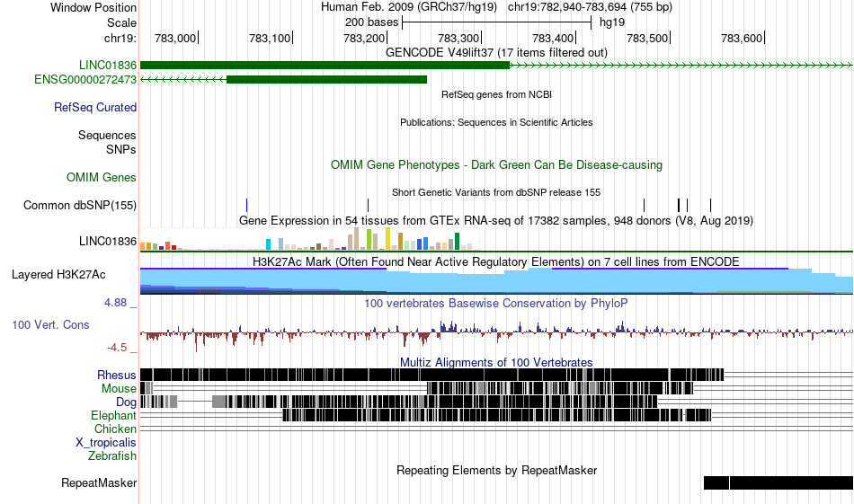Image resolution: width=854 pixels, height=504 pixels.
Task: Click the ENSG00000272473 green exon block
Action: click(327, 79)
